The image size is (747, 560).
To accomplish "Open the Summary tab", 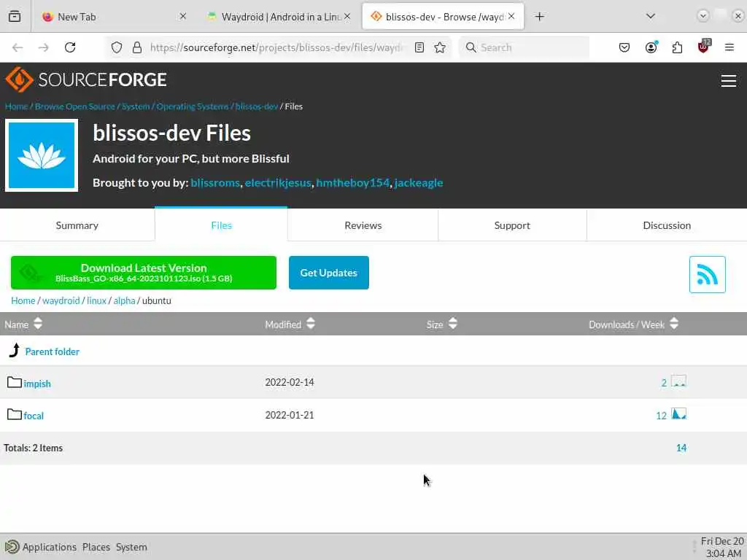I will (77, 225).
